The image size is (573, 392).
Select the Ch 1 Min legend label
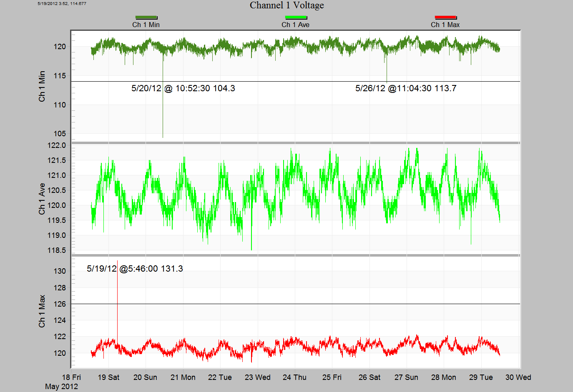(x=146, y=25)
